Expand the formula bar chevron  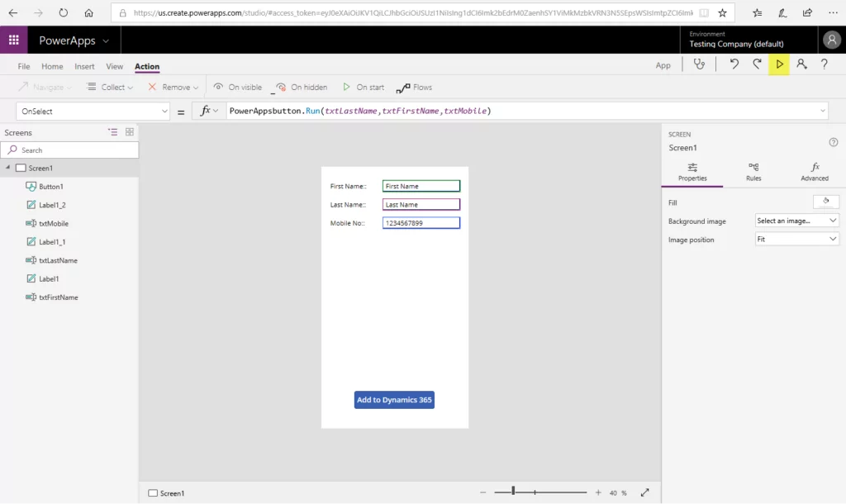[x=822, y=112]
